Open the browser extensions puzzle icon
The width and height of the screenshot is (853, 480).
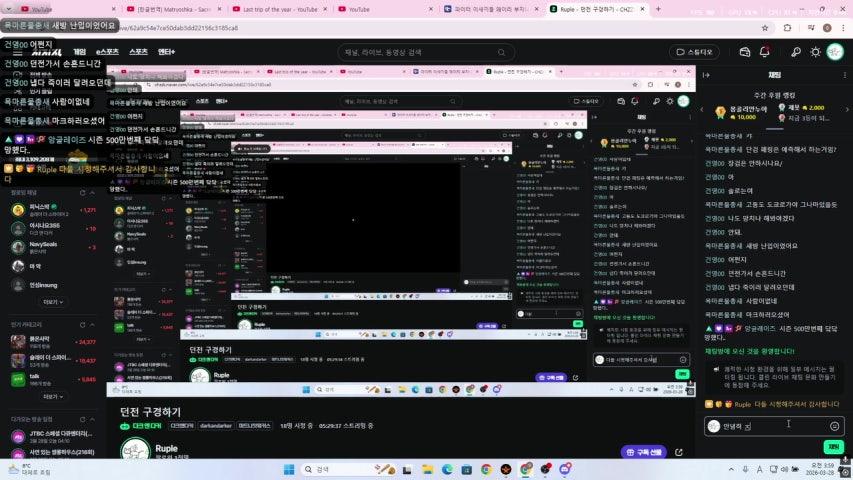coord(787,28)
